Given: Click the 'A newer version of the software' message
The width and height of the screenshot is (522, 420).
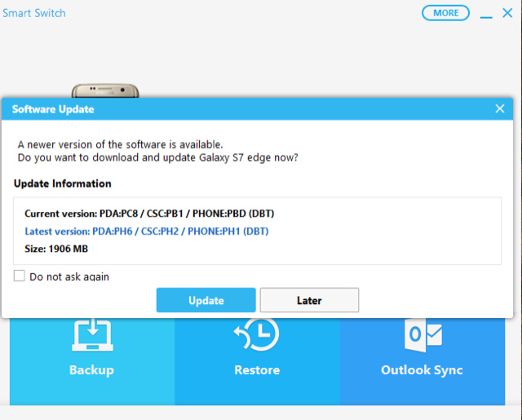Looking at the screenshot, I should [x=120, y=144].
